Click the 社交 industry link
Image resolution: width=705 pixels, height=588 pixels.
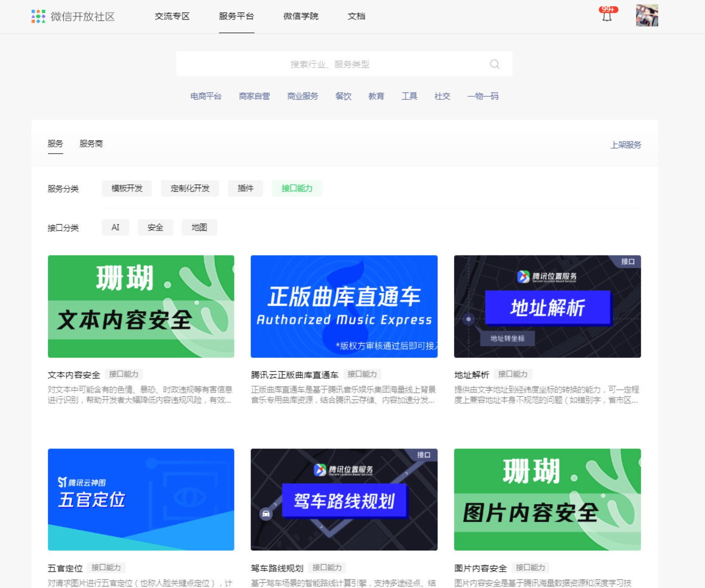click(x=442, y=96)
